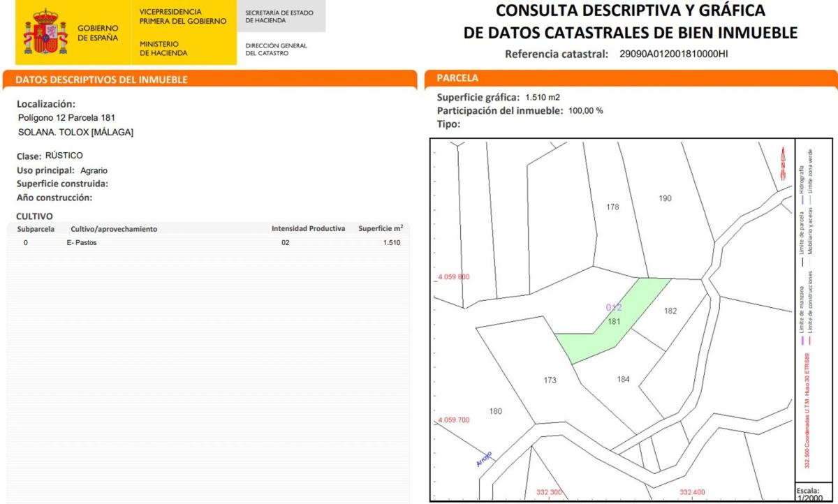The height and width of the screenshot is (504, 838).
Task: Click the cadastral reference number 29090A012001810000HI
Action: 673,54
